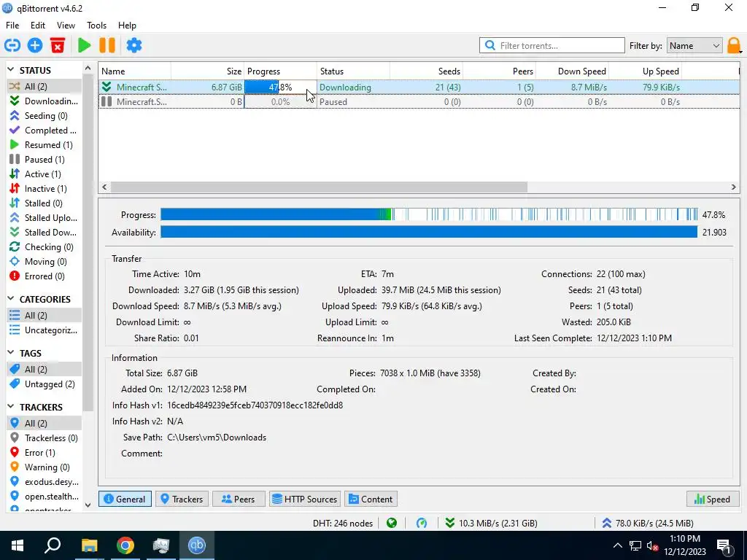Filter by Resumed (1) status
747x560 pixels.
coord(44,145)
